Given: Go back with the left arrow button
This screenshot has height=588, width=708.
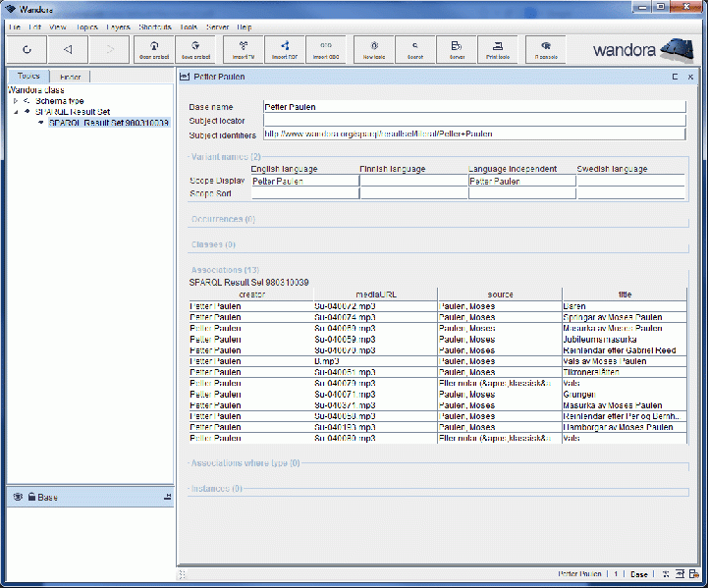Looking at the screenshot, I should (x=67, y=49).
